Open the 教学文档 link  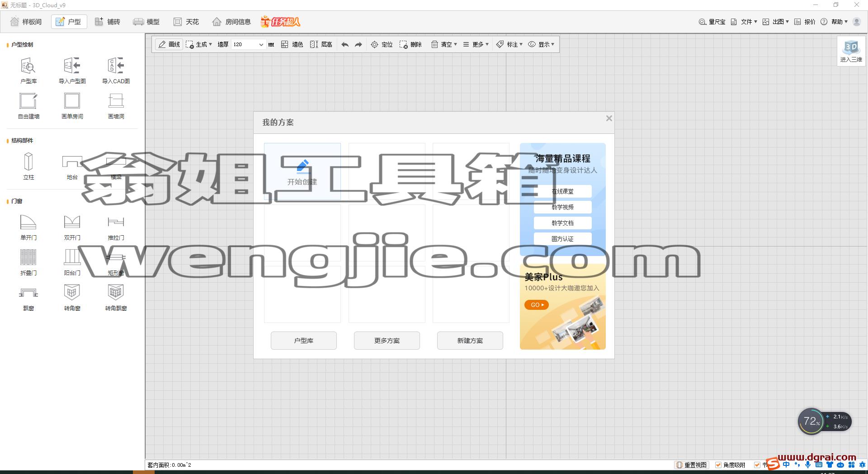[562, 223]
